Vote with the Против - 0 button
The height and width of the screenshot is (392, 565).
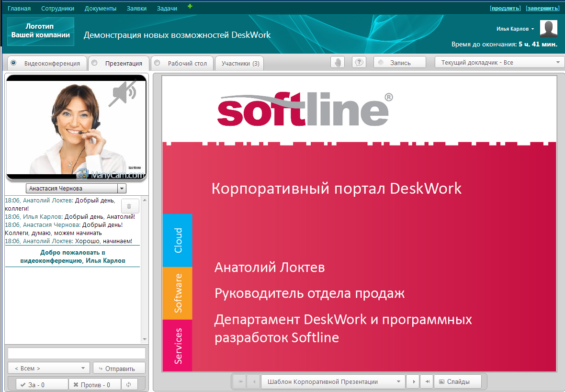(95, 385)
